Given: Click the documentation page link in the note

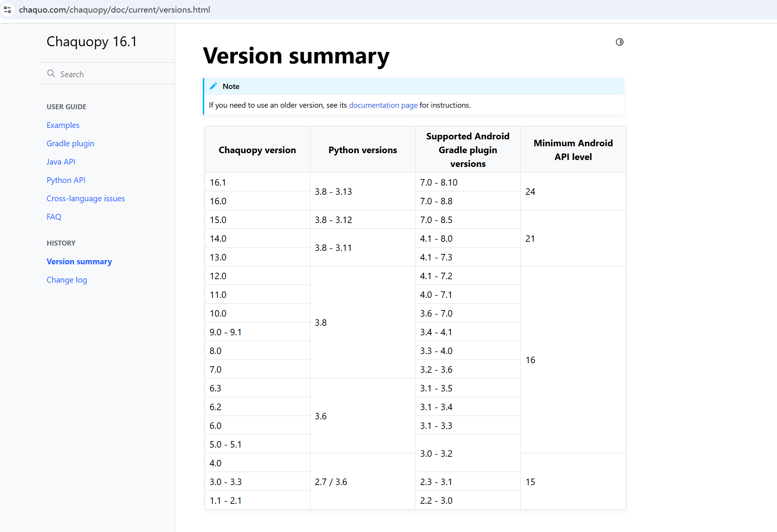Looking at the screenshot, I should point(383,105).
